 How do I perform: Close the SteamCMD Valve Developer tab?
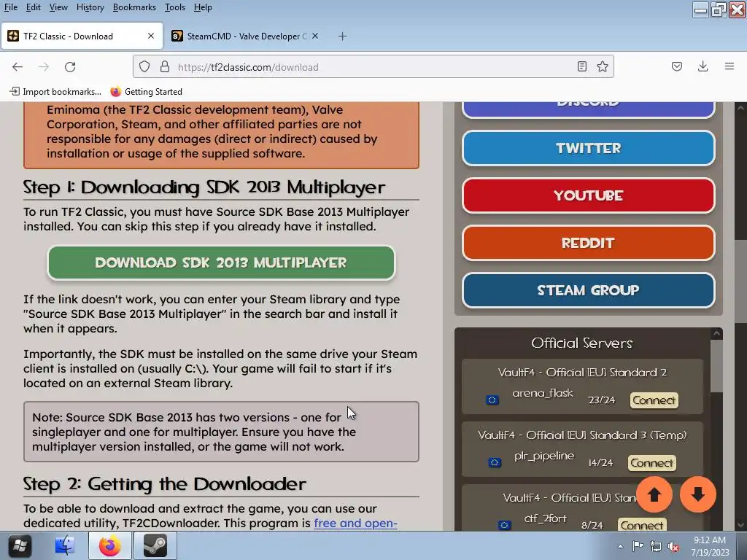[315, 36]
